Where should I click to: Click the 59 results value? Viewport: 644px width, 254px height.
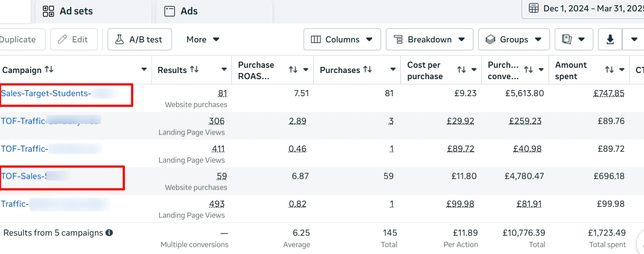coord(222,176)
